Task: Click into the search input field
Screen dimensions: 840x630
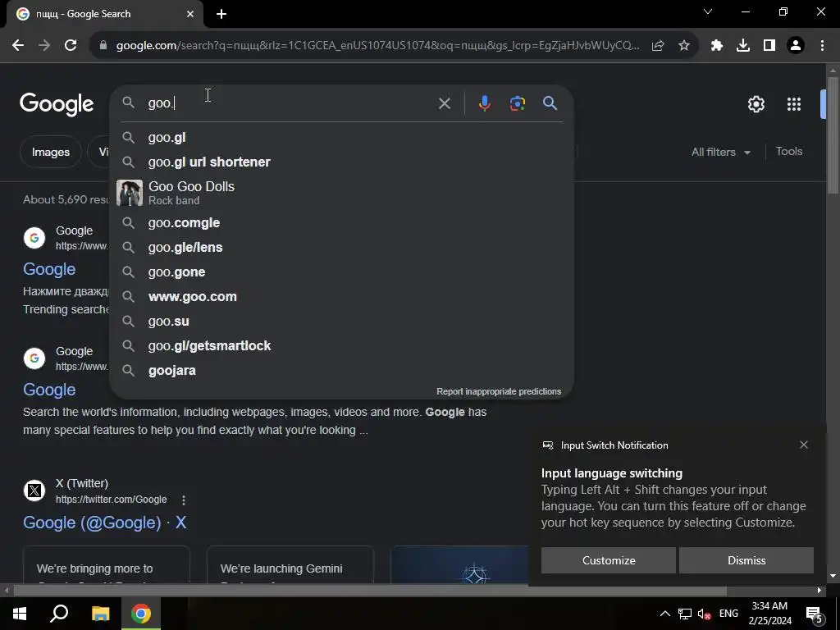Action: click(x=290, y=103)
